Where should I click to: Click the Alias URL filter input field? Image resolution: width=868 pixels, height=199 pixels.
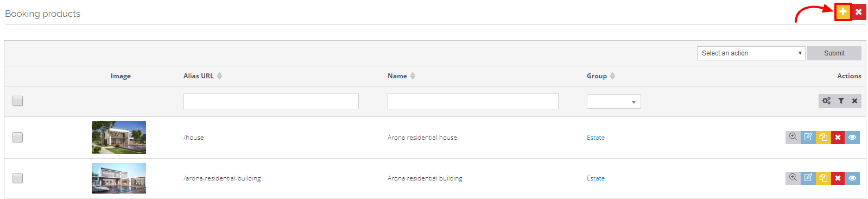click(271, 101)
